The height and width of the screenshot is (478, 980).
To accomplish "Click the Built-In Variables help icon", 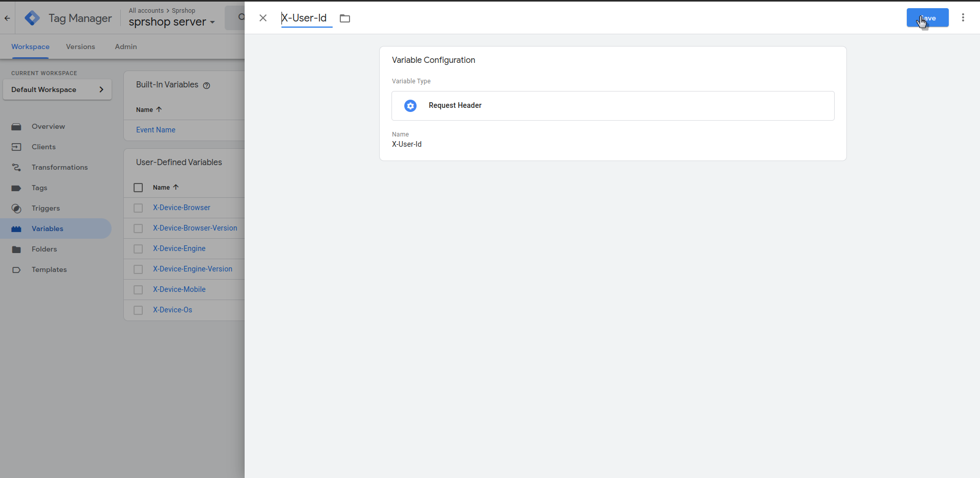I will (207, 85).
